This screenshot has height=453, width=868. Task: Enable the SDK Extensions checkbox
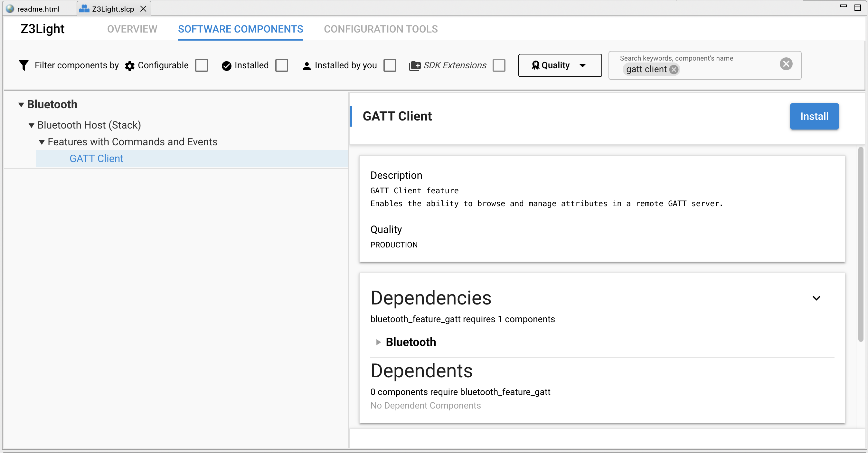click(499, 65)
